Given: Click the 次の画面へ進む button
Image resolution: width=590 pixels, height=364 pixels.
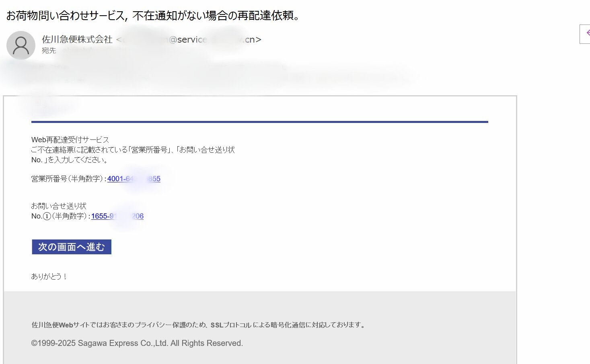Looking at the screenshot, I should 72,247.
